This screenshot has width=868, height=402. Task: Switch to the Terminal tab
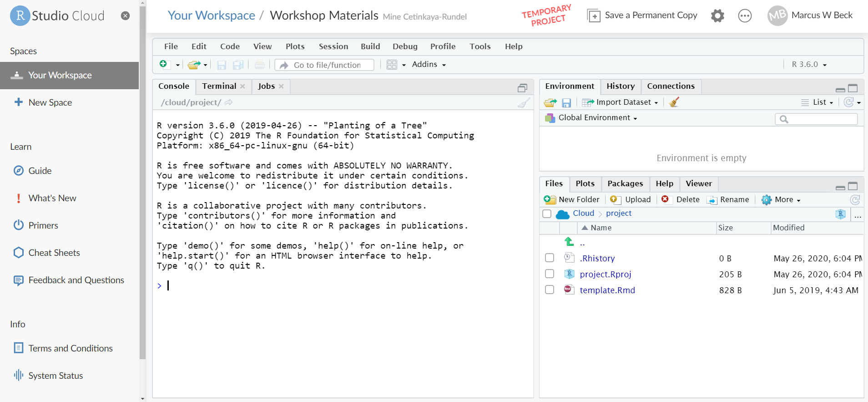click(219, 86)
